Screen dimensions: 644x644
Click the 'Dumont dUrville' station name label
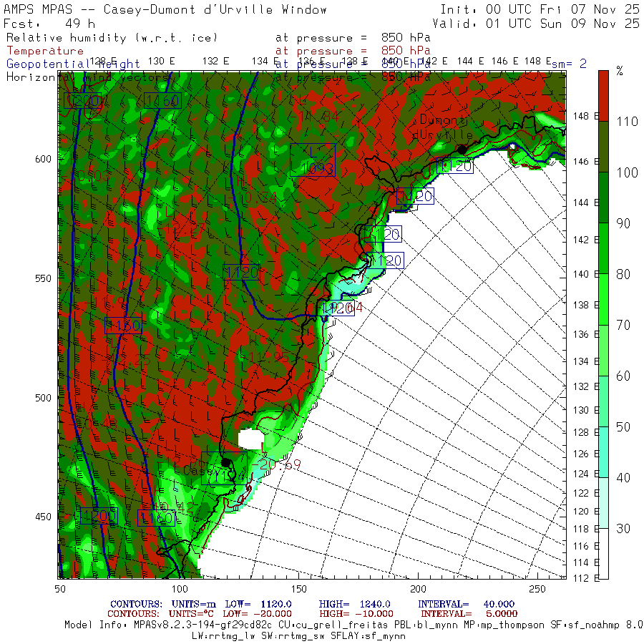click(x=443, y=127)
